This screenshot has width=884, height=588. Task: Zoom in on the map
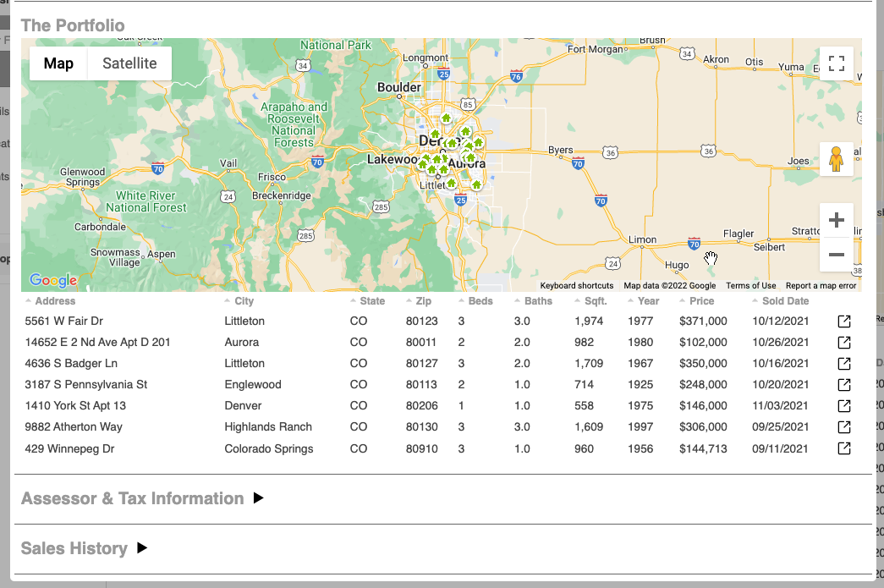click(x=836, y=220)
